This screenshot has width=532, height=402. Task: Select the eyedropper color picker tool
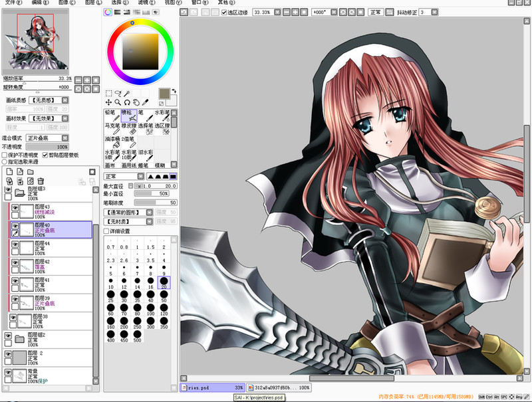145,102
